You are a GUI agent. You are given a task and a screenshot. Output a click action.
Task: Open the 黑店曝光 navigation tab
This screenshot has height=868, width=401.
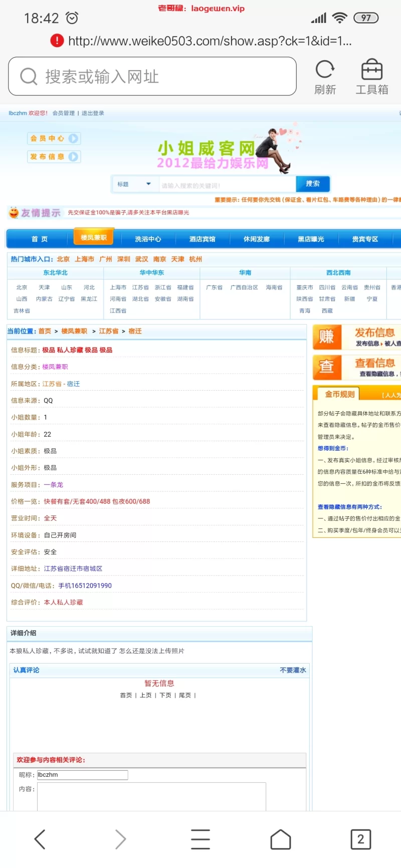(311, 239)
